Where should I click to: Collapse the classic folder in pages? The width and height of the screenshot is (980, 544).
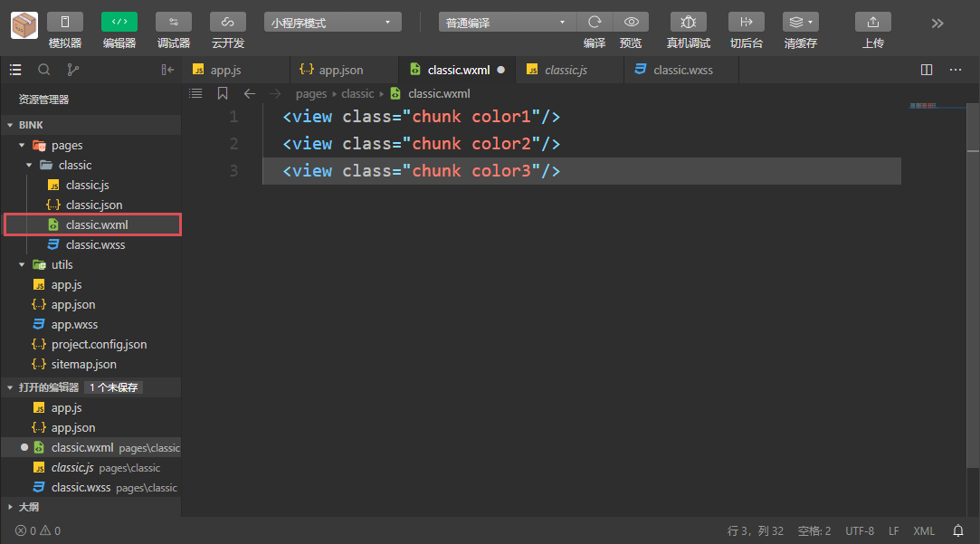tap(29, 165)
